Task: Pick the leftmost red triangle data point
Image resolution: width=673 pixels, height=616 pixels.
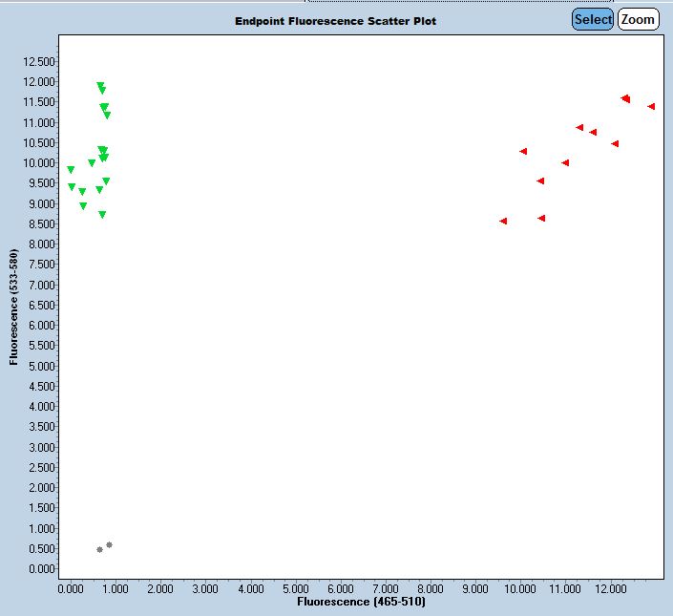Action: (503, 221)
